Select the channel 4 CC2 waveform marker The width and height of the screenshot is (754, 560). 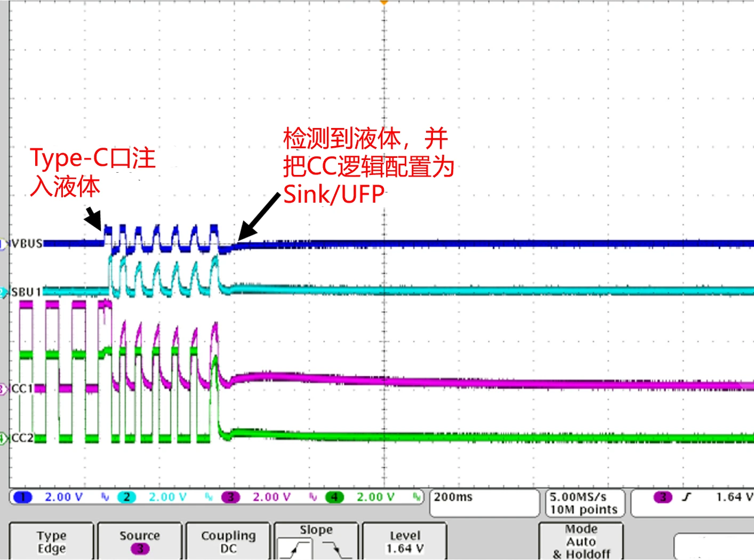coord(3,438)
